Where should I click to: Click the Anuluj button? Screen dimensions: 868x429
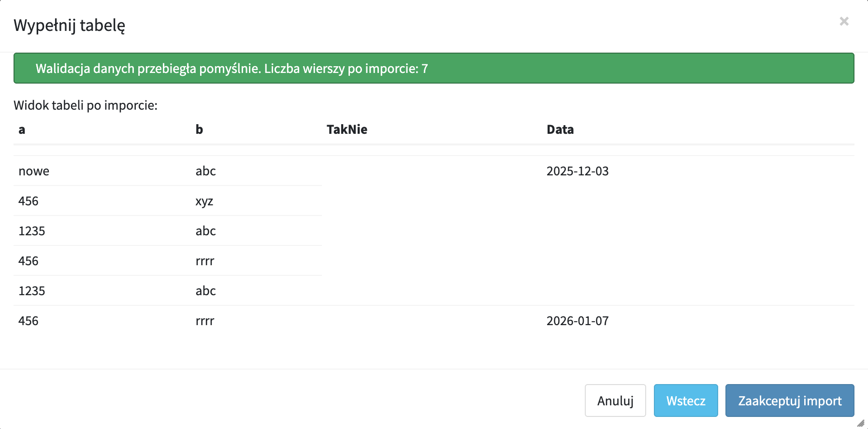tap(615, 400)
